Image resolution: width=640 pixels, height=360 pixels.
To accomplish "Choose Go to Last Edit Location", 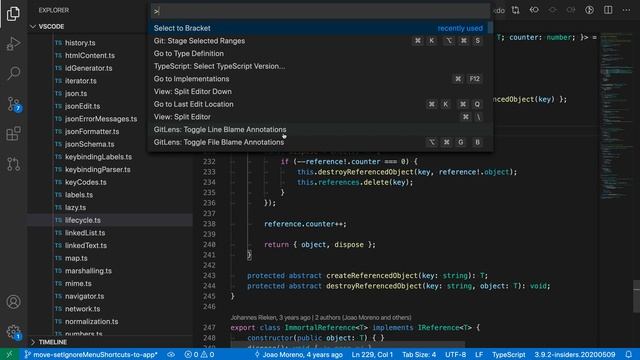I will [320, 104].
